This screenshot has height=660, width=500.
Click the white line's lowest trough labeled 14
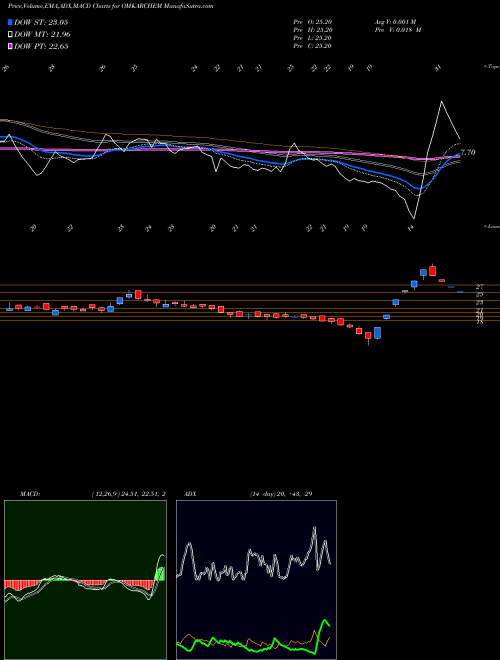414,218
